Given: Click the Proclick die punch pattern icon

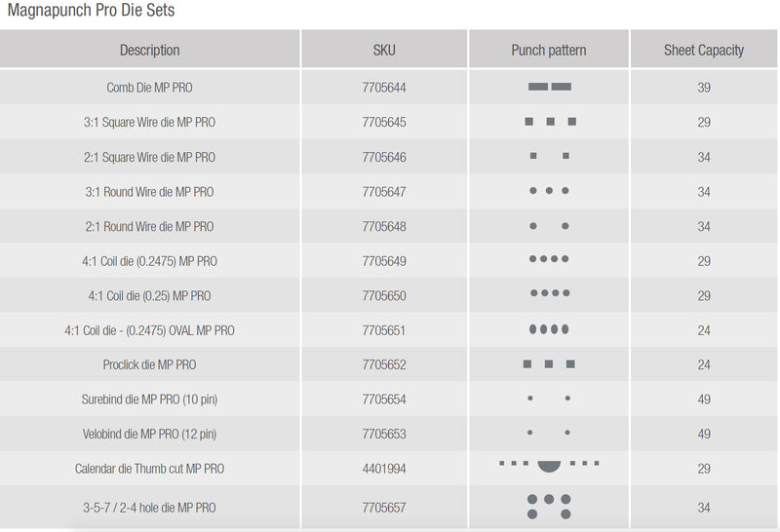Looking at the screenshot, I should [549, 364].
